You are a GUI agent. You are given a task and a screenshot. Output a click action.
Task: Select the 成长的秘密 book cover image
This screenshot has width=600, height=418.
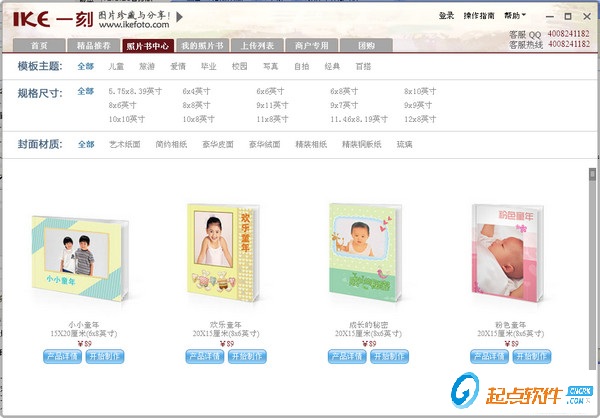365,253
